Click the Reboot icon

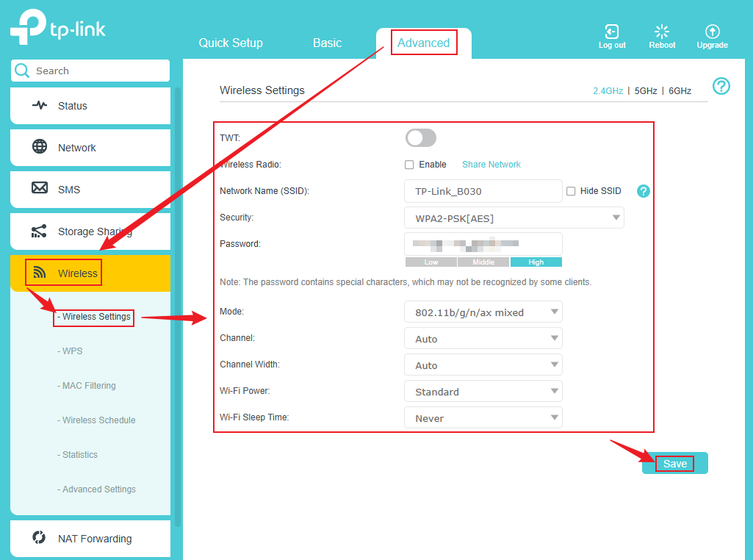click(x=662, y=32)
